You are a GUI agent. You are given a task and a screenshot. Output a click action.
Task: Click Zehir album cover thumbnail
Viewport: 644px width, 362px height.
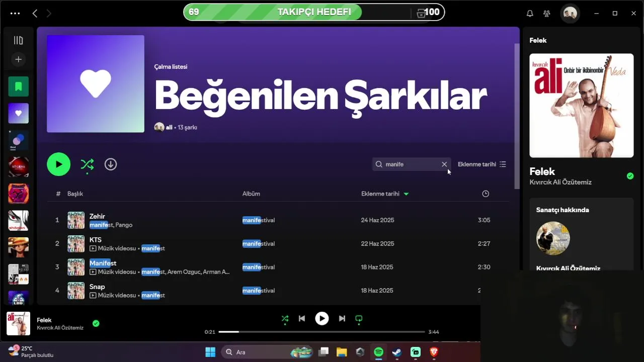76,220
